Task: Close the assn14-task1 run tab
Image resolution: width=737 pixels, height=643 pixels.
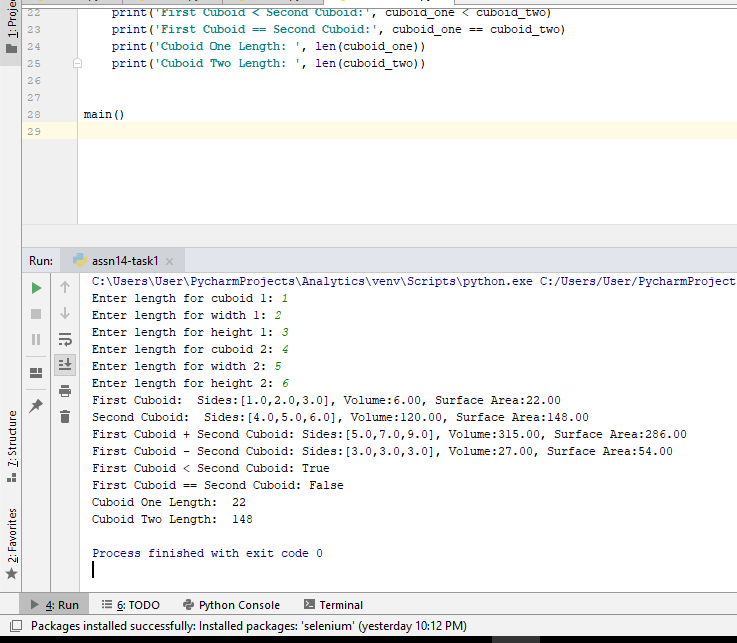Action: coord(170,261)
